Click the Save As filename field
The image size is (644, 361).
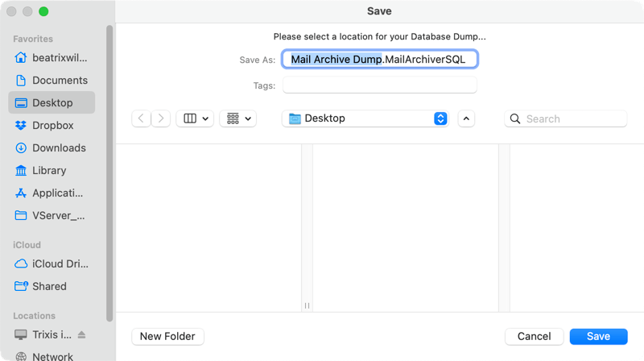click(379, 60)
